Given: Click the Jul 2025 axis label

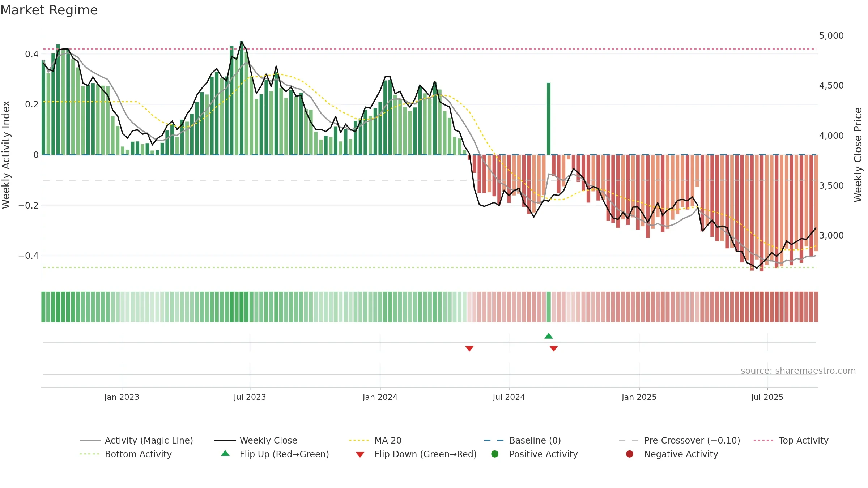Looking at the screenshot, I should 767,397.
